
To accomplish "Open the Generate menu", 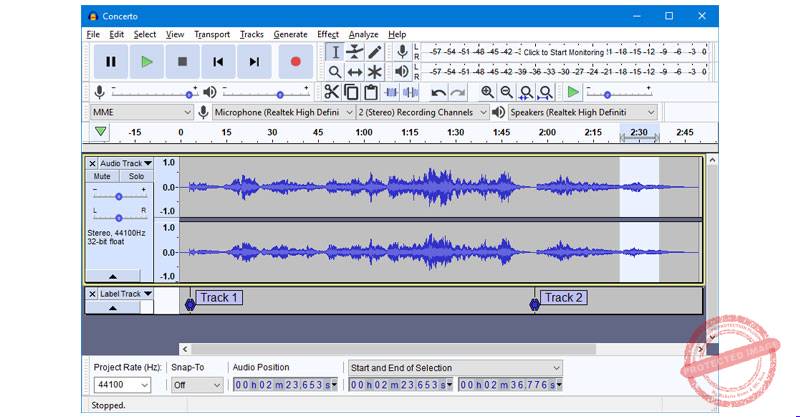I will [290, 34].
